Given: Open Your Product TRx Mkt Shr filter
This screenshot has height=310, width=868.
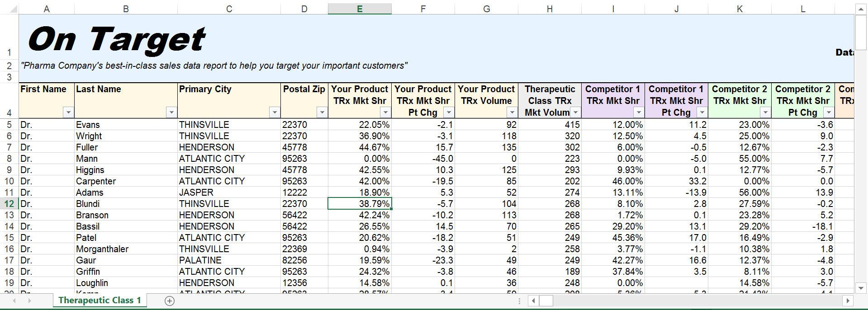Looking at the screenshot, I should [x=385, y=112].
